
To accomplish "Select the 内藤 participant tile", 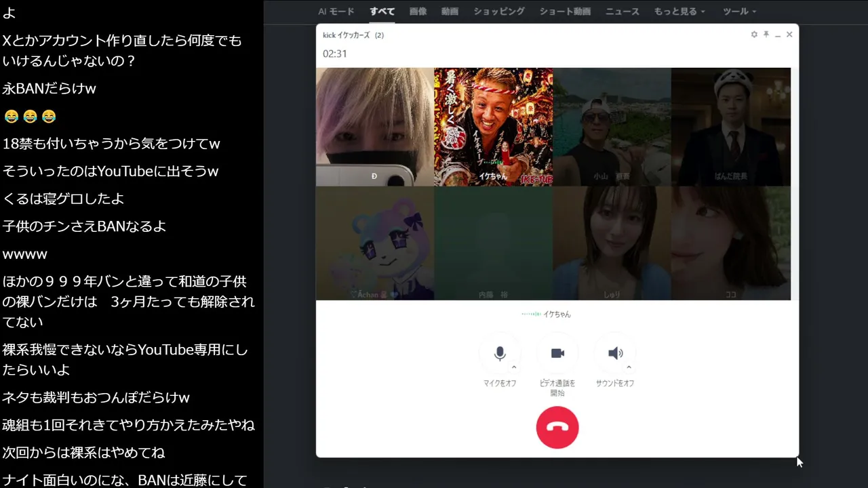I will 493,243.
